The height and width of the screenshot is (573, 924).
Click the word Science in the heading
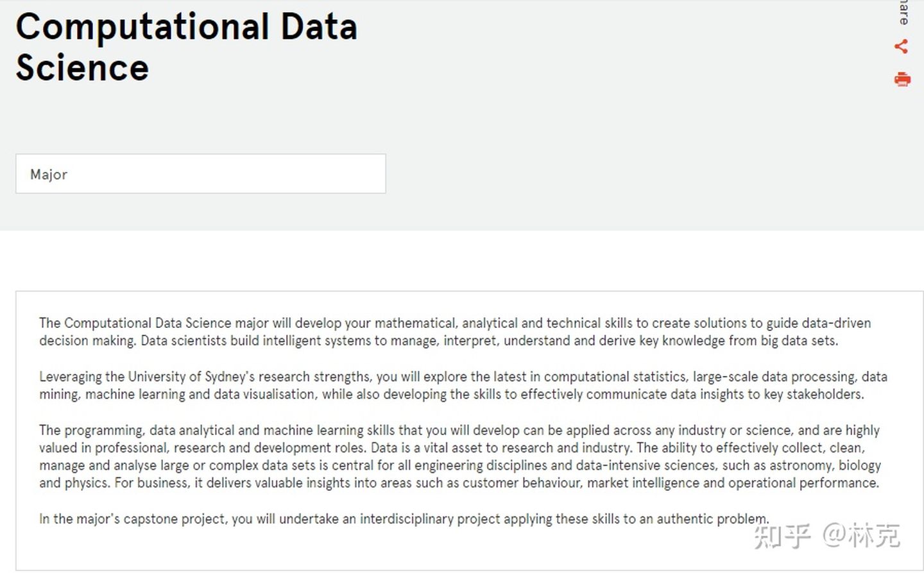(82, 68)
